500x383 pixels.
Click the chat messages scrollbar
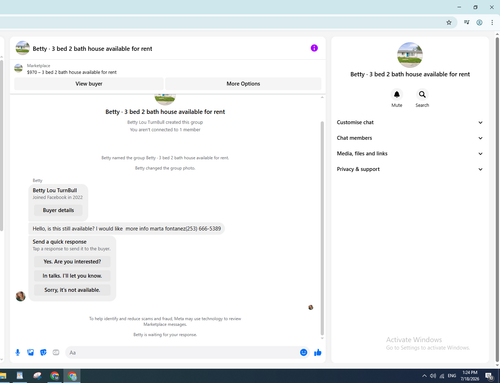(x=322, y=228)
